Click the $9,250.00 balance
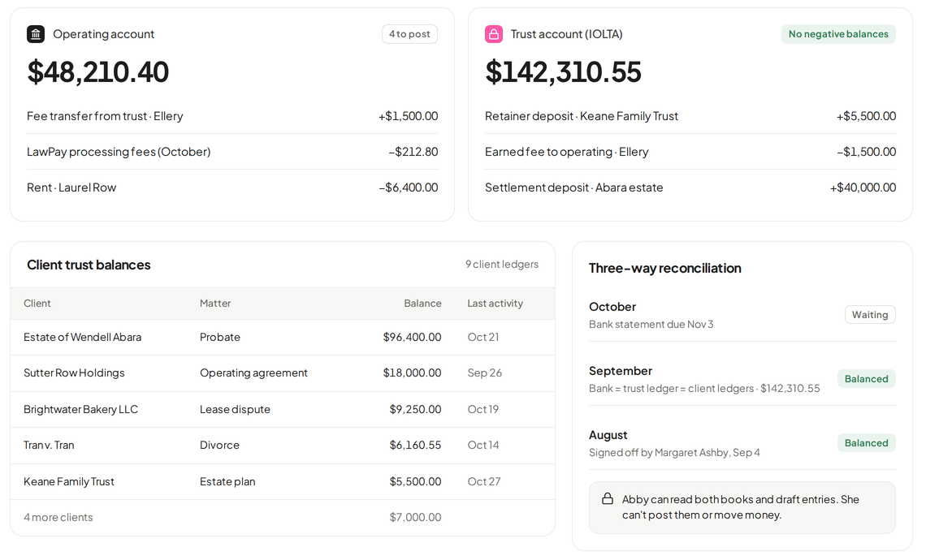Viewport: 926px width, 560px height. pos(415,410)
